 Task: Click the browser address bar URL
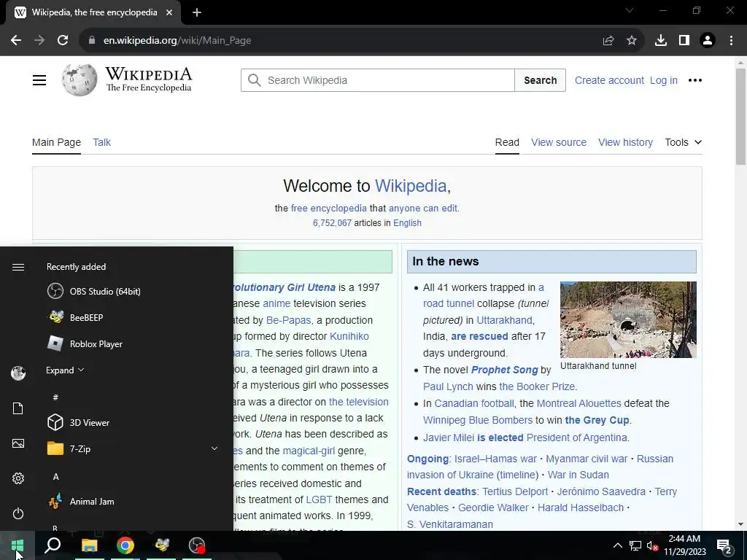(177, 41)
